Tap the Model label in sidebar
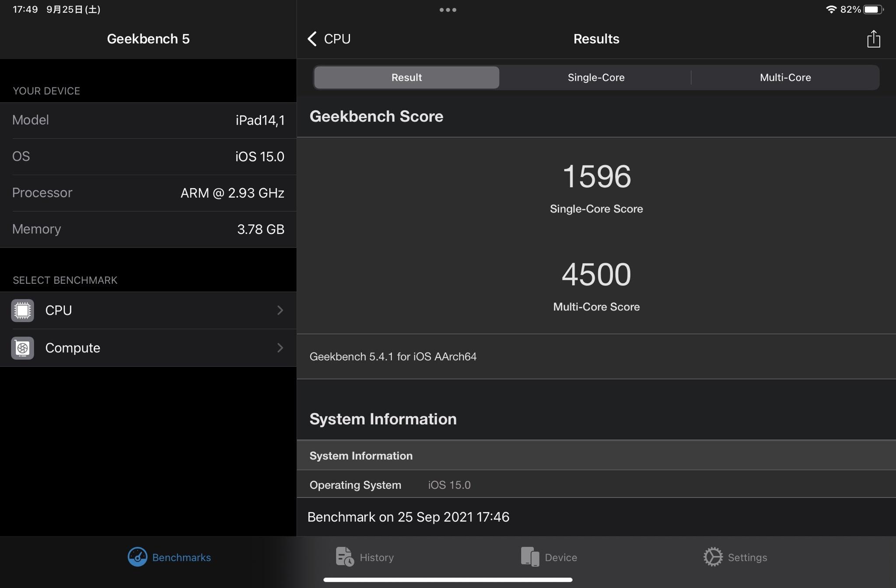This screenshot has height=588, width=896. click(30, 120)
